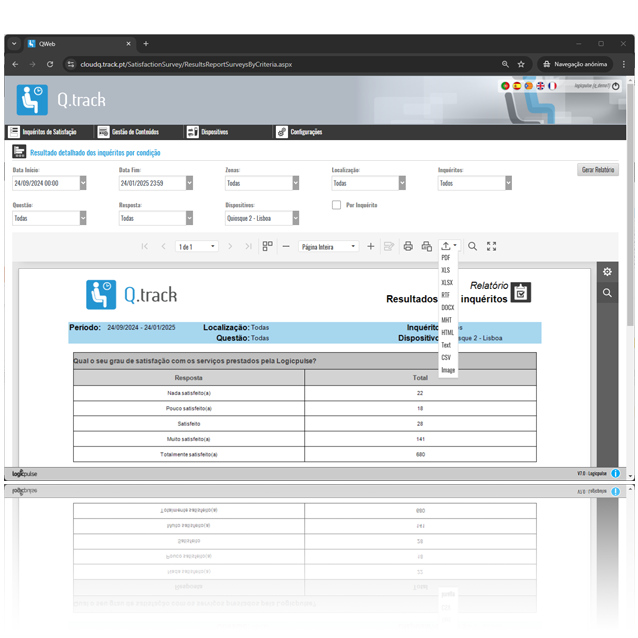Image resolution: width=638 pixels, height=638 pixels.
Task: Click the Data Início date field
Action: 49,184
